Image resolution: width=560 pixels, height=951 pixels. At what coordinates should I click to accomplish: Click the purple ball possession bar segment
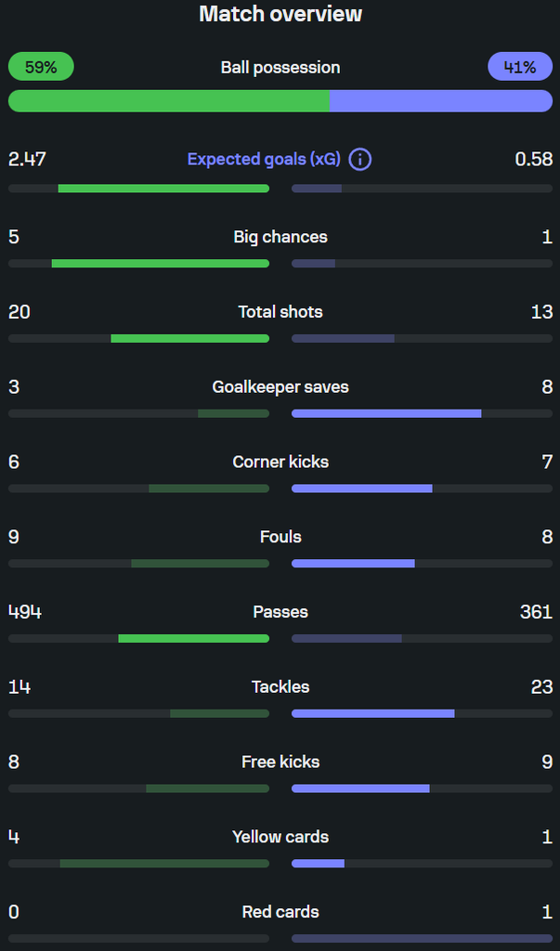pyautogui.click(x=441, y=100)
